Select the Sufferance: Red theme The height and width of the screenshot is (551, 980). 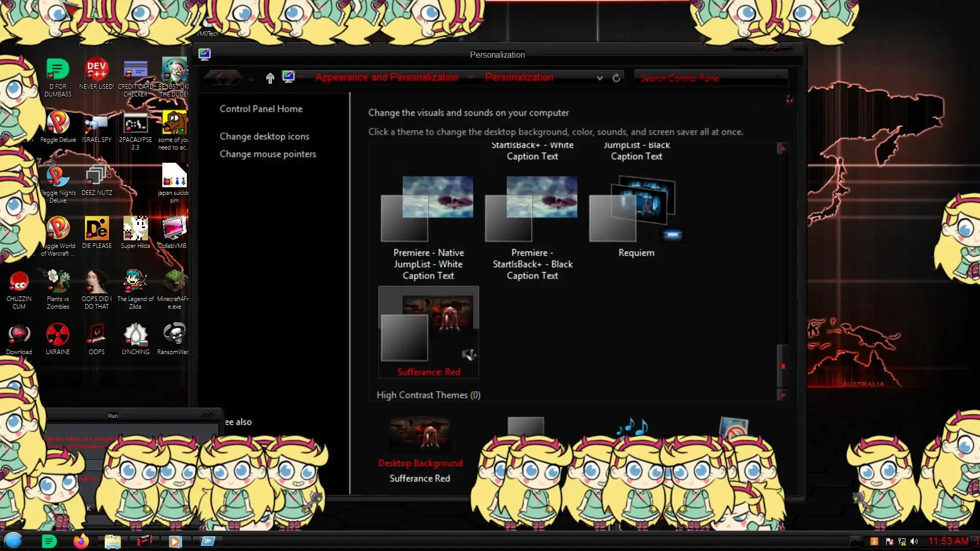tap(428, 331)
